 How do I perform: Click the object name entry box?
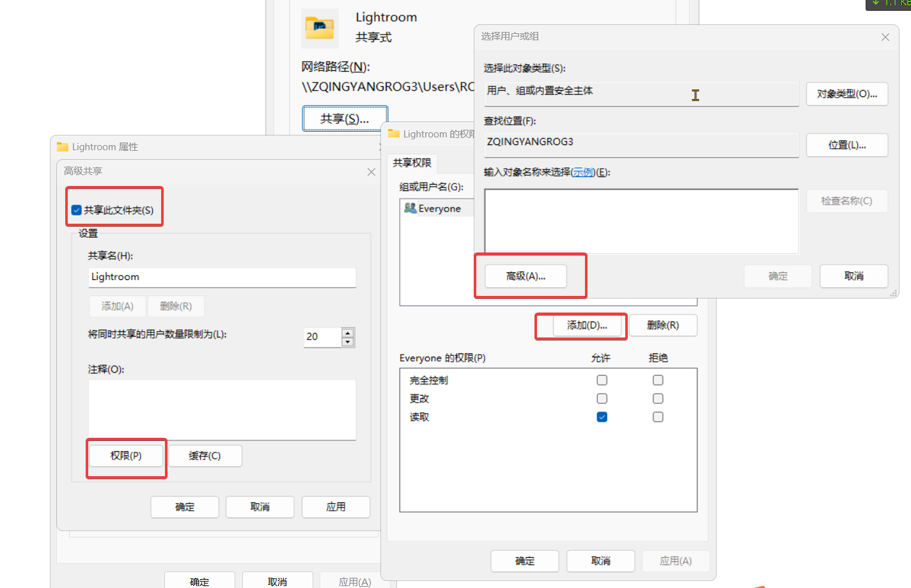point(642,221)
